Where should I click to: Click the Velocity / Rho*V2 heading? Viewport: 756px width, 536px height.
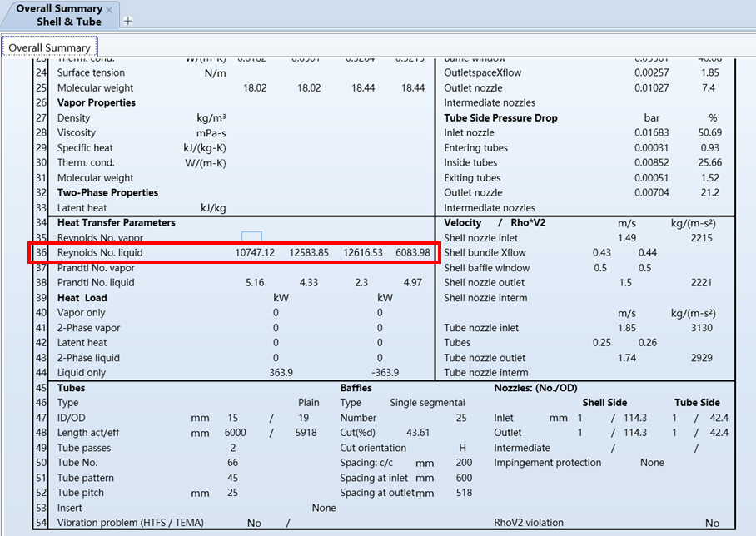click(495, 223)
